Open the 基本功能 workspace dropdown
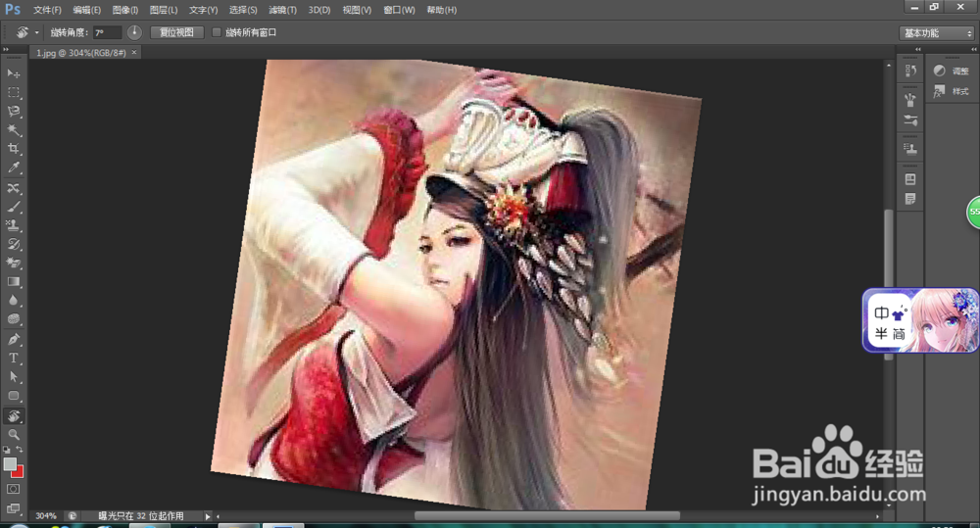Image resolution: width=980 pixels, height=528 pixels. pos(937,33)
